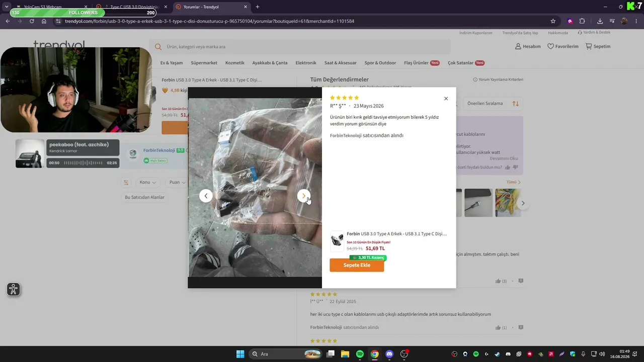
Task: Expand the summary with Devamını Oku
Action: (504, 158)
